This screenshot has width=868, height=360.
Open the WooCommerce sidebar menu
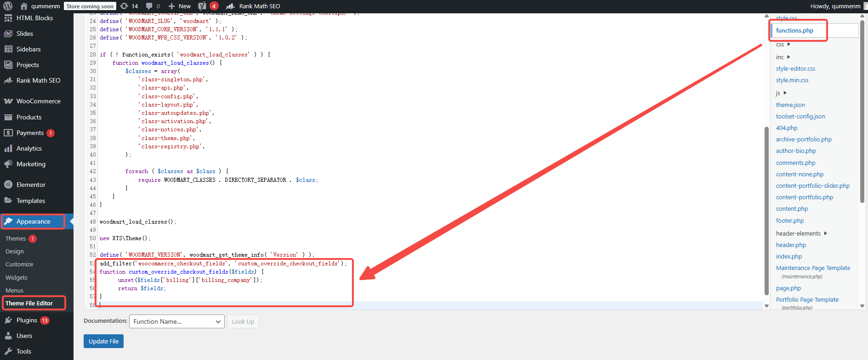tap(38, 101)
